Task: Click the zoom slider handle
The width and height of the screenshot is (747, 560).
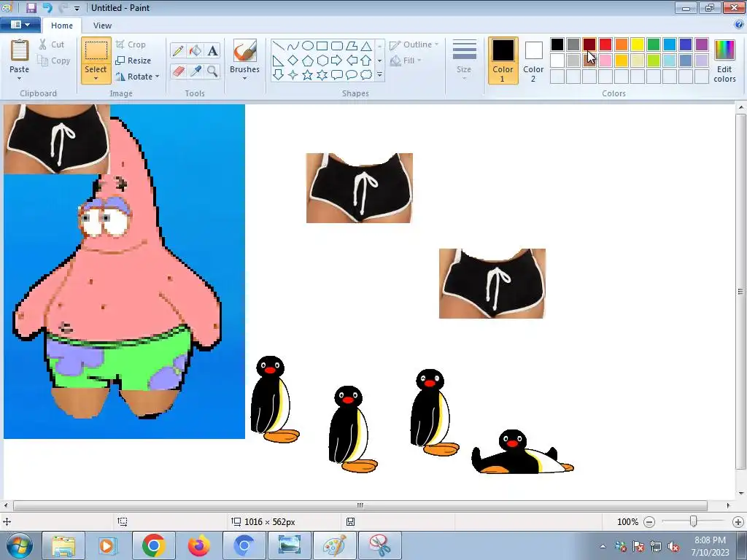Action: pos(693,521)
